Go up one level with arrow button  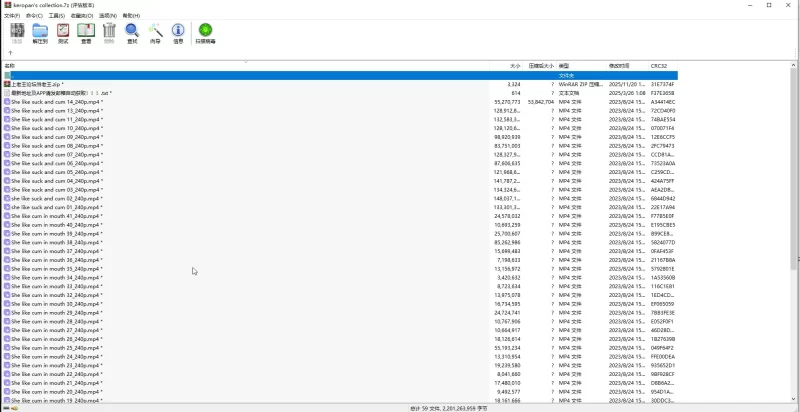[x=10, y=53]
